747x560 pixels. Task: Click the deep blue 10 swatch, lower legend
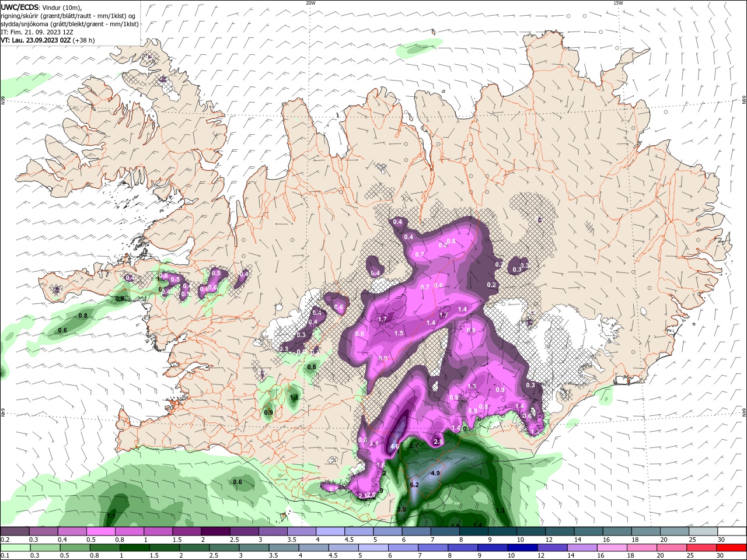click(522, 548)
